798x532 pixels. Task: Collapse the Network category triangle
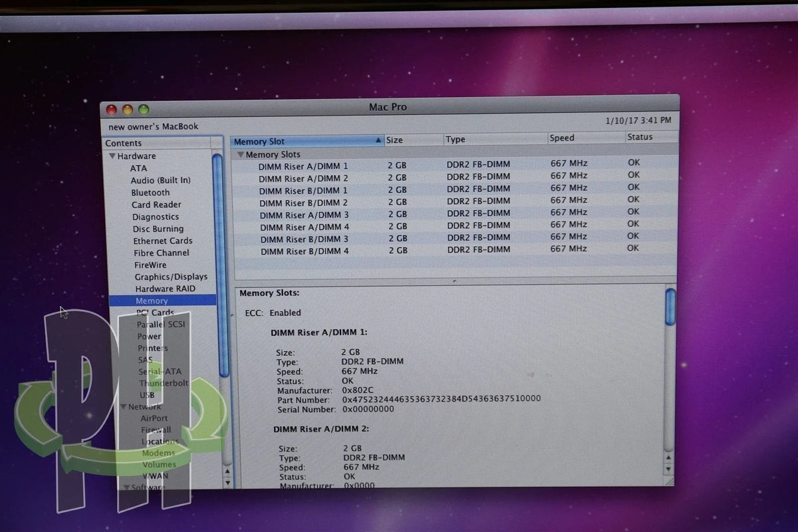click(124, 407)
